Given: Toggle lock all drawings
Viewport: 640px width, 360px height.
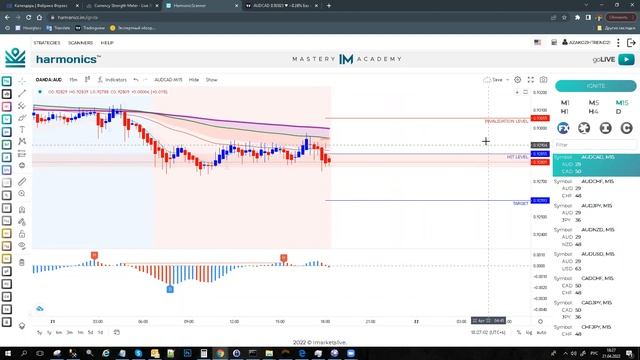Looking at the screenshot, I should [x=22, y=233].
